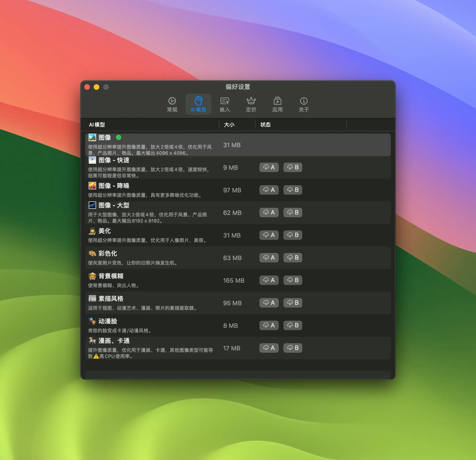
Task: Download variant B of 素描风格 model
Action: [x=292, y=303]
